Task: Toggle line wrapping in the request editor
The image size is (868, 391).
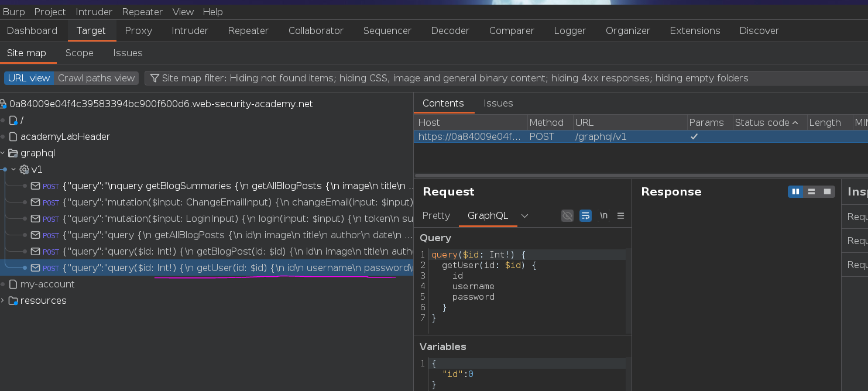Action: (x=585, y=215)
